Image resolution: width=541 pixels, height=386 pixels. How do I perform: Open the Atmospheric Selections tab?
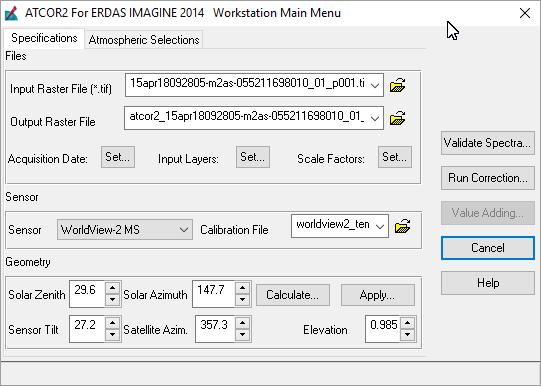(x=144, y=40)
